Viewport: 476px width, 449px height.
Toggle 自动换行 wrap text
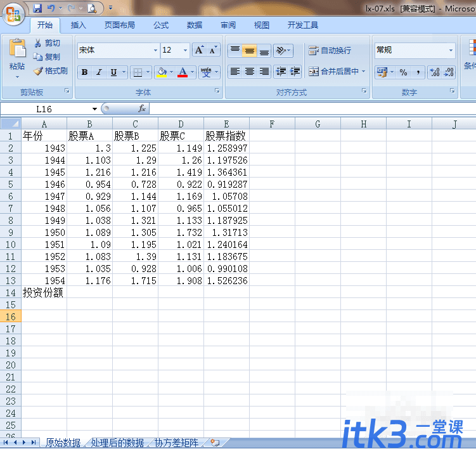[x=330, y=51]
